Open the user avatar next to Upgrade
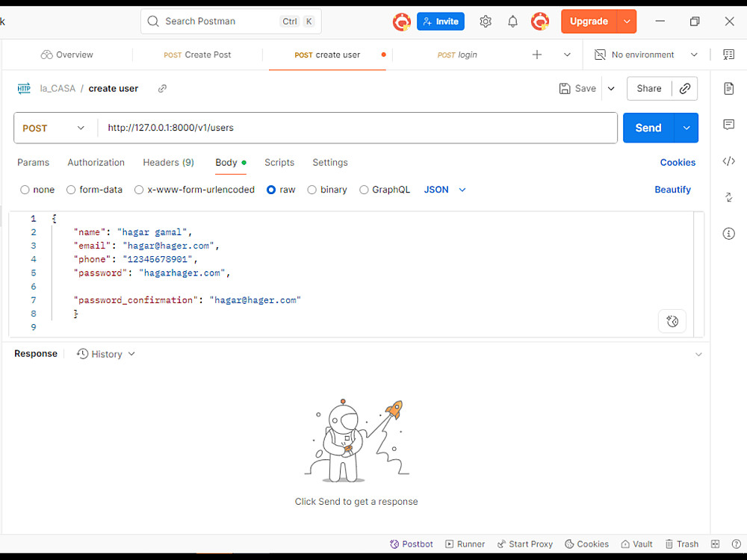This screenshot has width=747, height=560. click(x=540, y=22)
